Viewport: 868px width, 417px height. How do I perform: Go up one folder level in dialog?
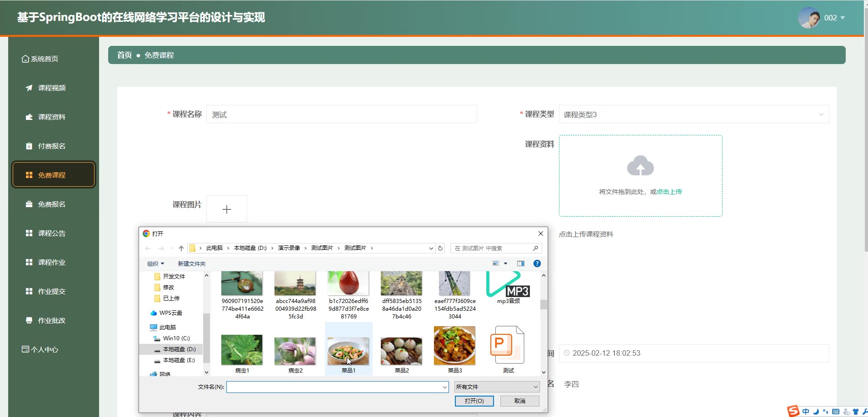click(181, 248)
